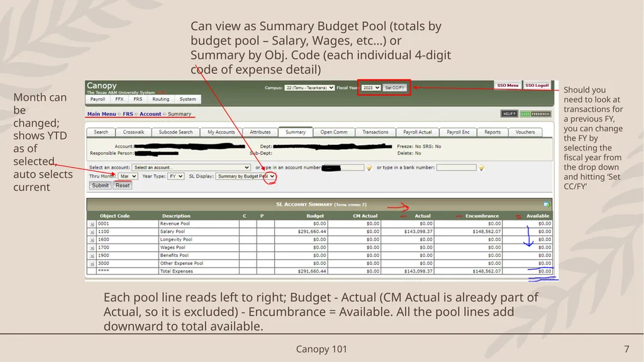
Task: Open the Routing menu
Action: tap(160, 99)
